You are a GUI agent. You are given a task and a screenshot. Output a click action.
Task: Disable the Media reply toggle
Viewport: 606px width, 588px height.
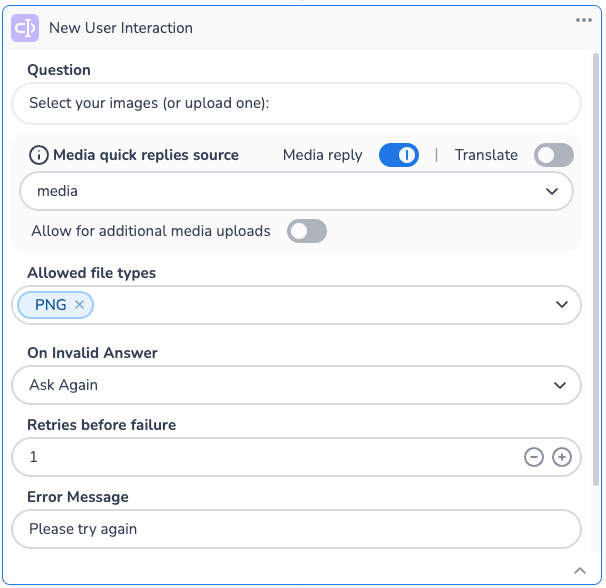pos(398,155)
